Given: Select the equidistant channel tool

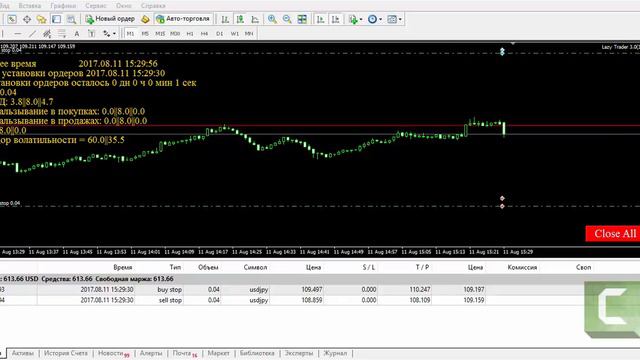Looking at the screenshot, I should tap(47, 33).
